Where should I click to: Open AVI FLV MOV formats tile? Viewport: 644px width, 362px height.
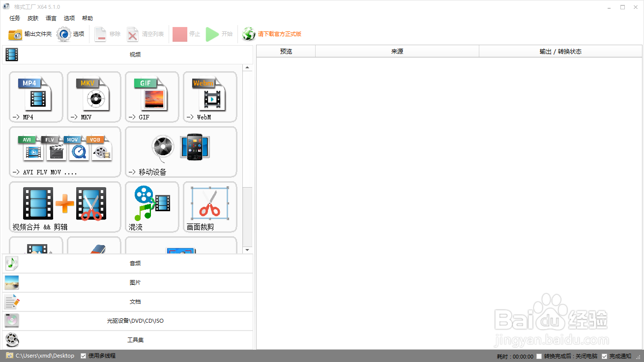pyautogui.click(x=65, y=152)
